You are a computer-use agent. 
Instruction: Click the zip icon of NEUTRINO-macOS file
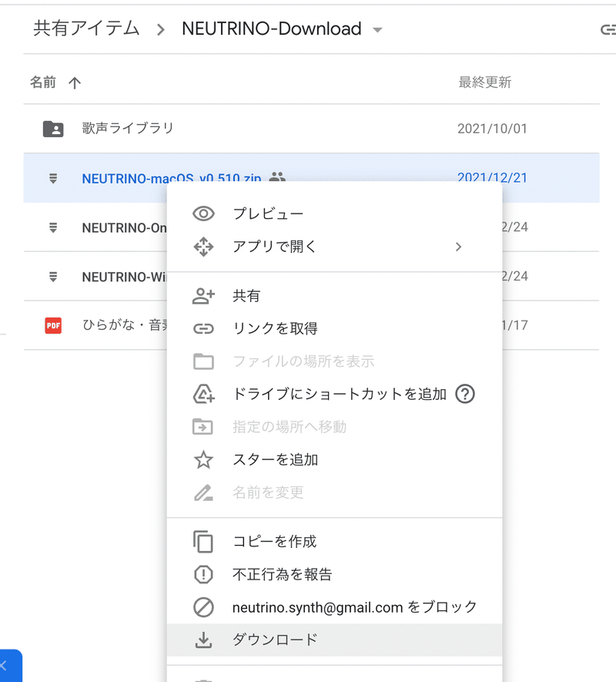(53, 178)
